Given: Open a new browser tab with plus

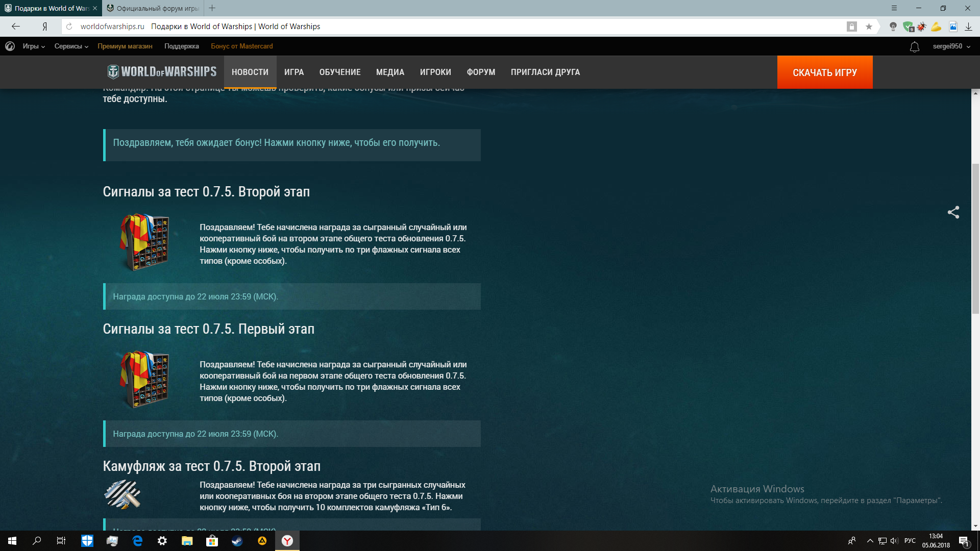Looking at the screenshot, I should tap(212, 8).
